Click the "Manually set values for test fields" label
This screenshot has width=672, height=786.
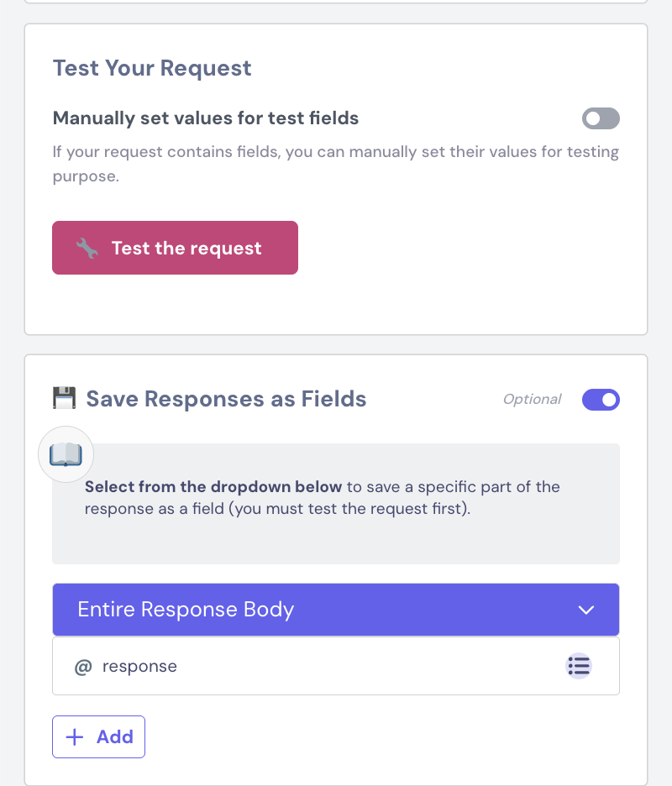tap(206, 118)
